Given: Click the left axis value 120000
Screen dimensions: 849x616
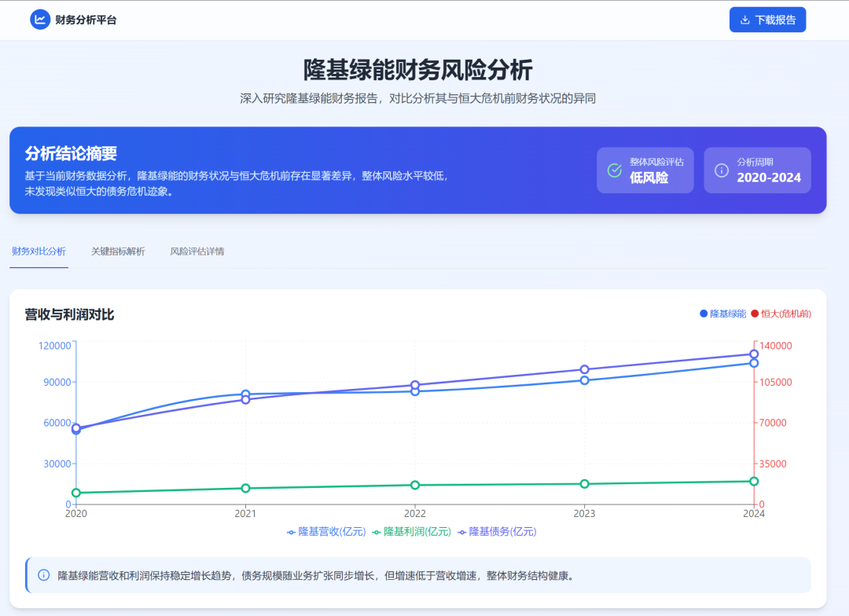Looking at the screenshot, I should [x=55, y=346].
